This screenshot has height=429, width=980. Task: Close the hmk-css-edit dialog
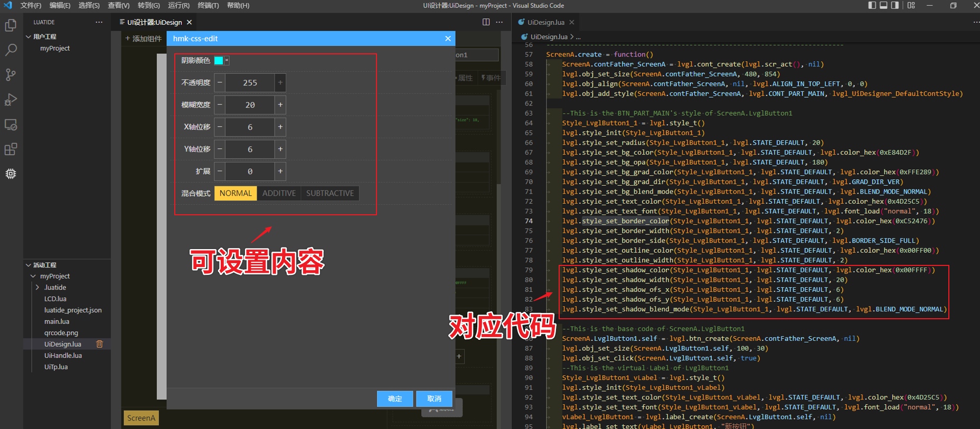pos(448,39)
